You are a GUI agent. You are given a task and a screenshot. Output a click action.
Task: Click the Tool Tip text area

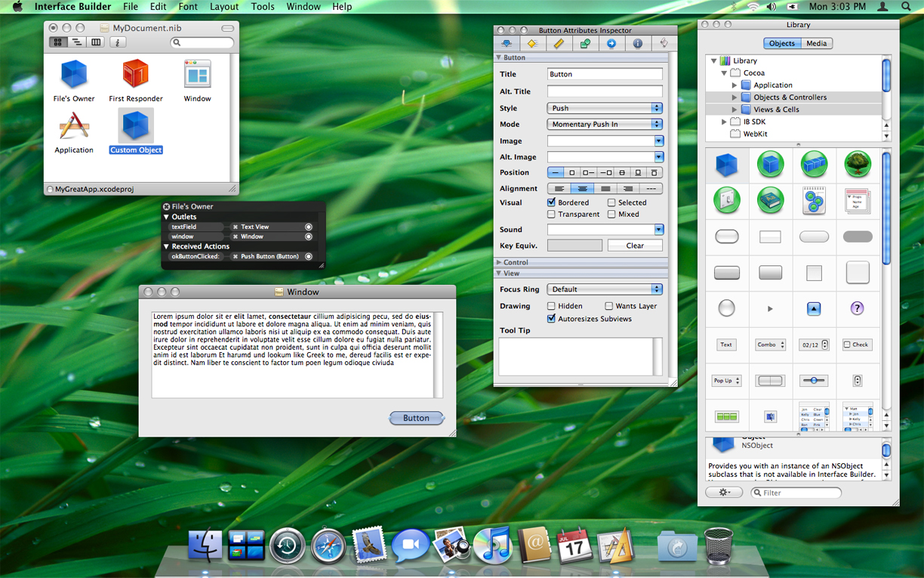coord(580,357)
